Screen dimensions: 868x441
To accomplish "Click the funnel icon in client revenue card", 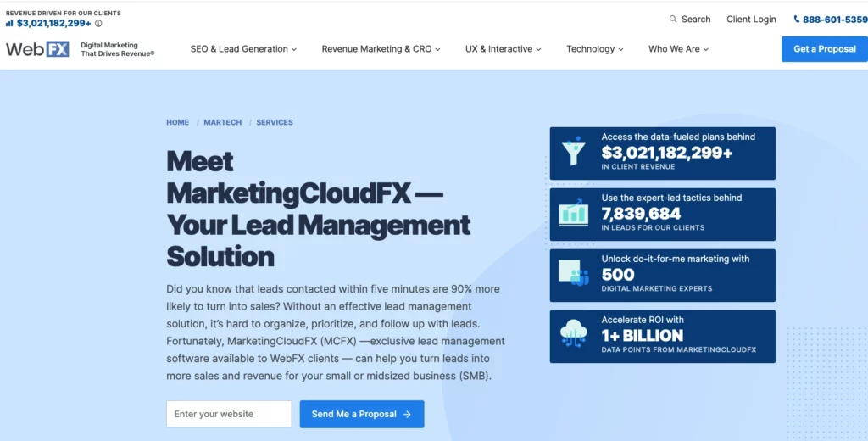I will (x=574, y=151).
